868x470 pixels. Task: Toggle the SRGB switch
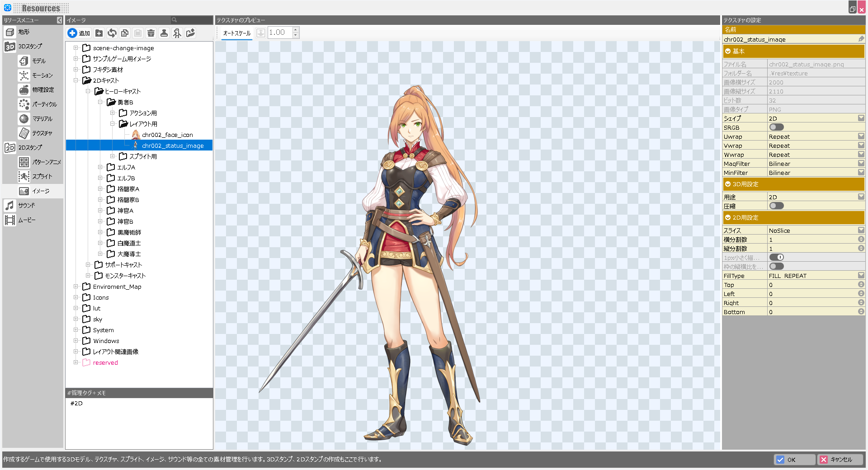[x=776, y=127]
